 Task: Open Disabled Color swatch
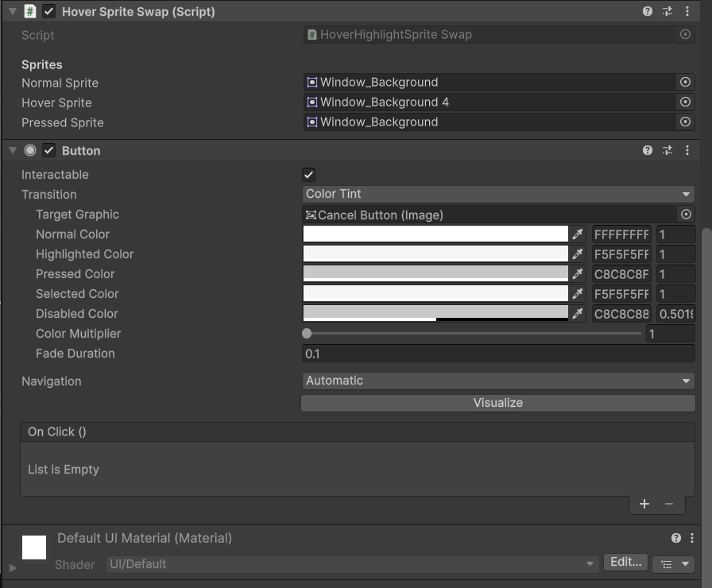click(x=435, y=314)
